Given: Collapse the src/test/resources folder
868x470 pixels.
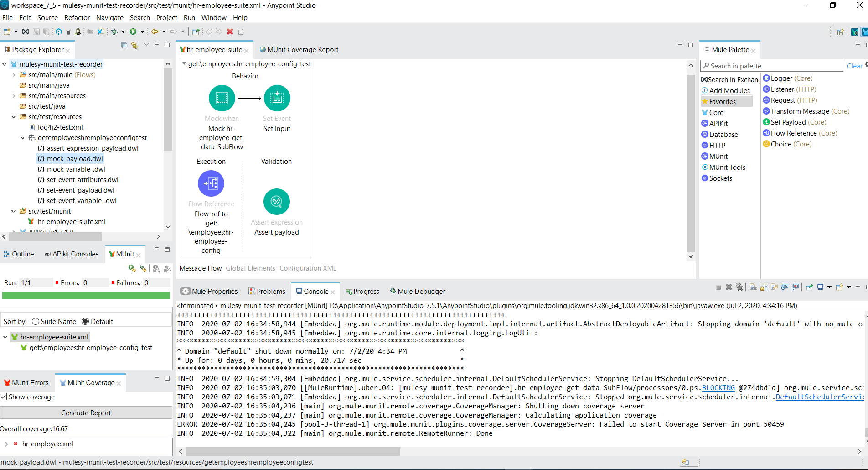Looking at the screenshot, I should pos(14,117).
